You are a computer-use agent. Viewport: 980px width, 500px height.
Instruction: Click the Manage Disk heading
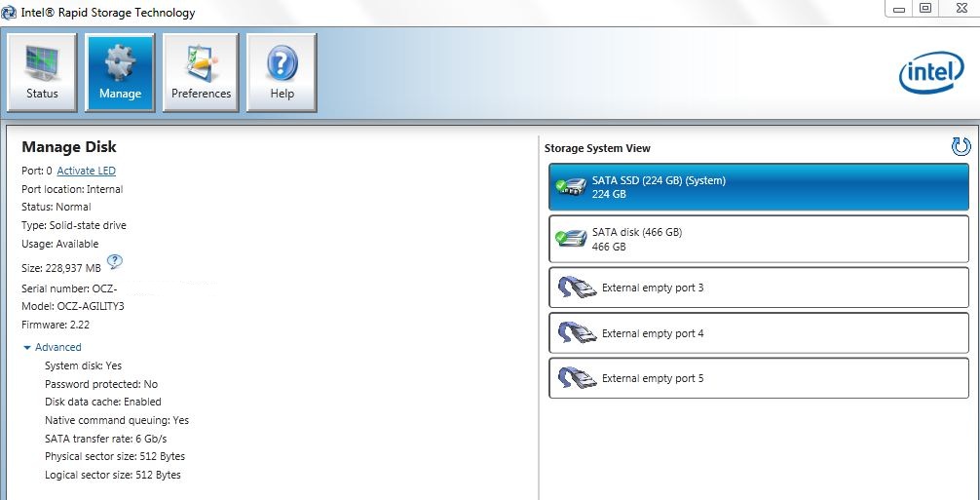click(69, 147)
